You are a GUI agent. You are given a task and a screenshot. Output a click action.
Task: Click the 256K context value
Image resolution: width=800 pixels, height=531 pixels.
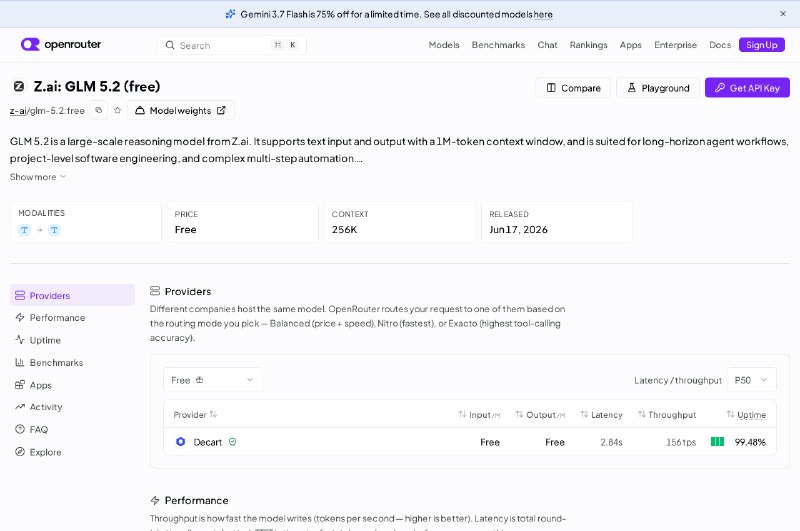[x=344, y=230]
